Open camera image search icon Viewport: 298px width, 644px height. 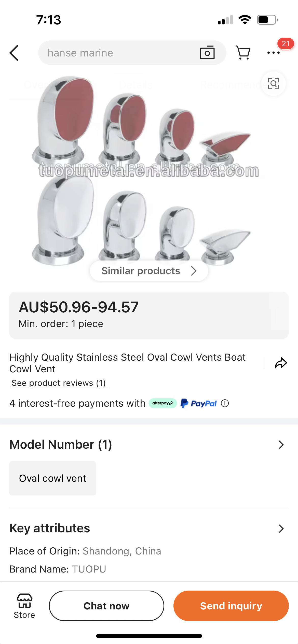pyautogui.click(x=207, y=53)
